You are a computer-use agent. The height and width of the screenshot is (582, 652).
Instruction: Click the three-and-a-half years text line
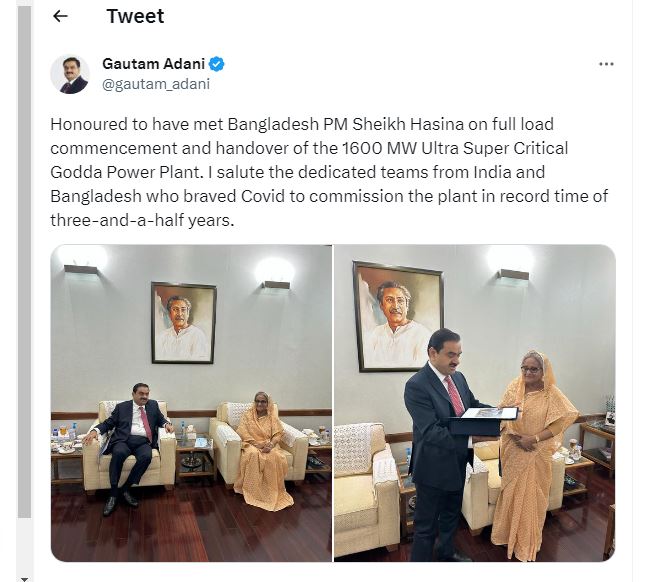coord(142,220)
